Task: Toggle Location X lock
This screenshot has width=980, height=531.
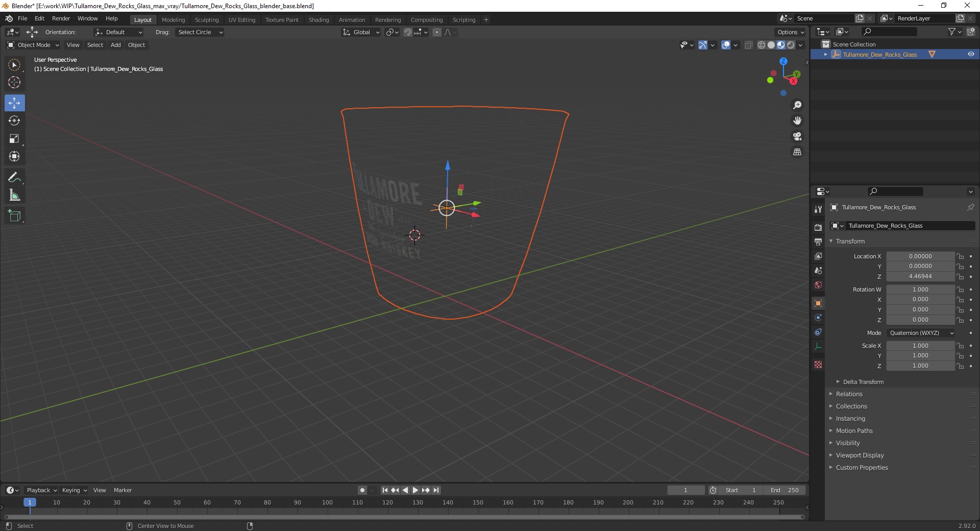Action: 960,256
